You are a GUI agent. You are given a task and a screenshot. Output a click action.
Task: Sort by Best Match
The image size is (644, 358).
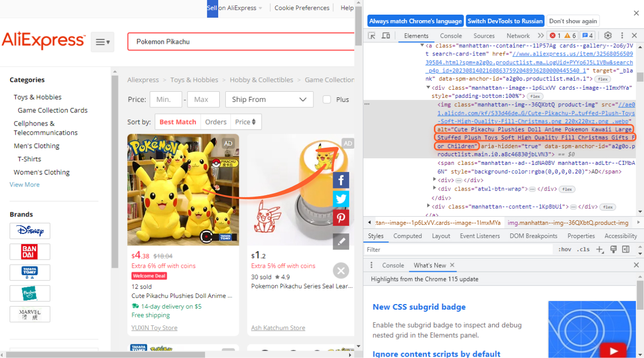tap(177, 122)
